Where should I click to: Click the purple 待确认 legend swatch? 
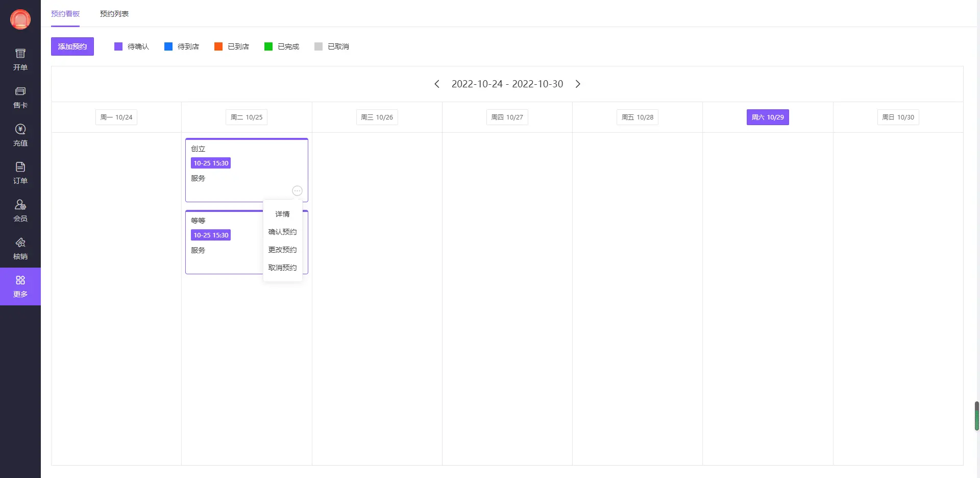(x=118, y=46)
